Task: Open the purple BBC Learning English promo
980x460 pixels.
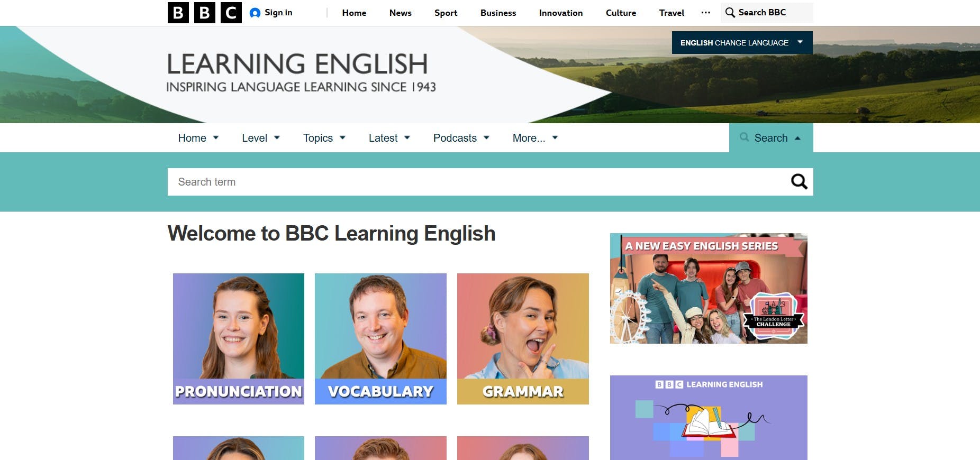Action: pos(709,418)
